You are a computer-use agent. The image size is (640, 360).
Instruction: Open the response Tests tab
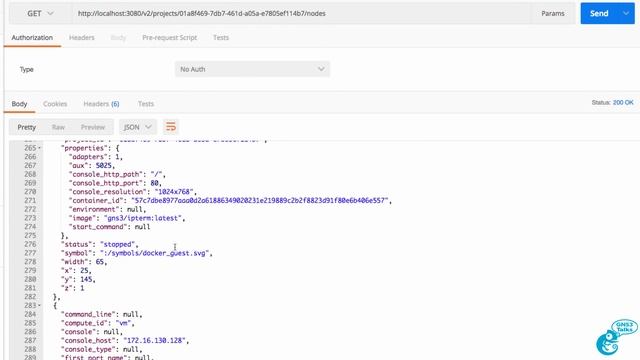click(x=146, y=104)
